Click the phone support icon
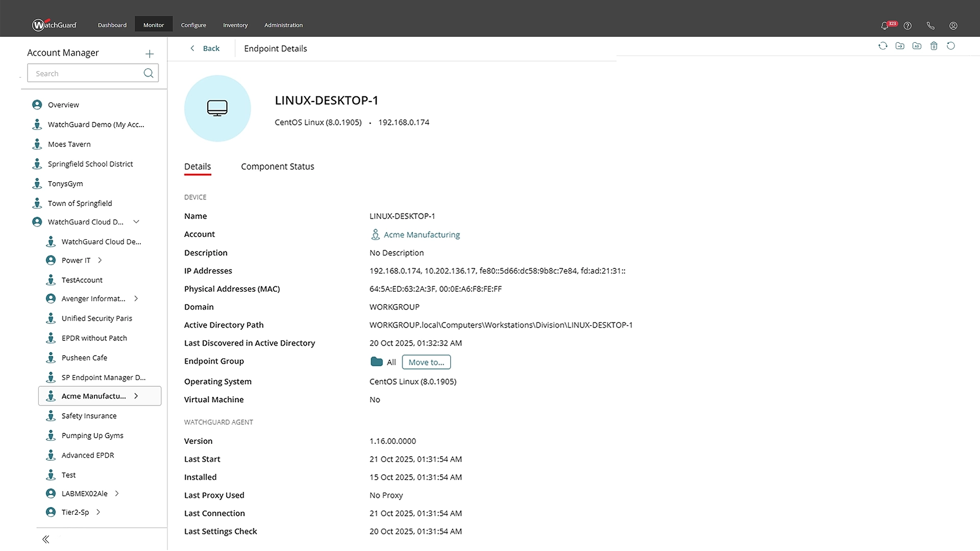Viewport: 980px width, 551px height. tap(930, 26)
